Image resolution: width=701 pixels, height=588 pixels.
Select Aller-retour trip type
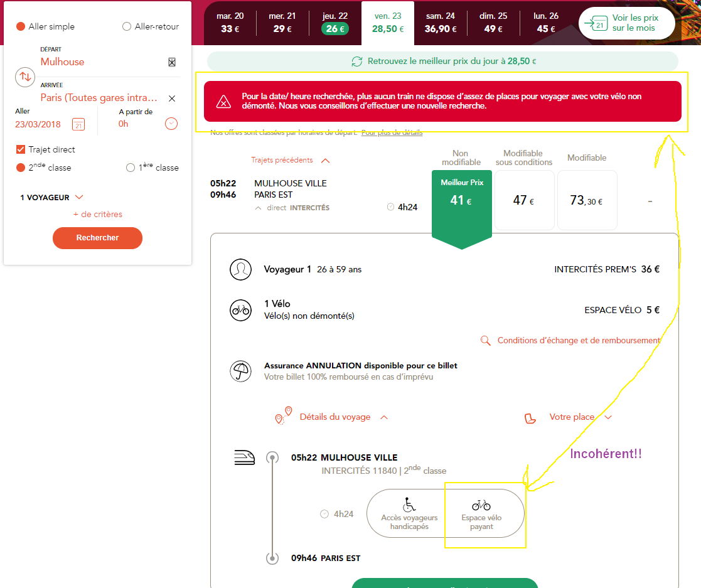tap(127, 26)
